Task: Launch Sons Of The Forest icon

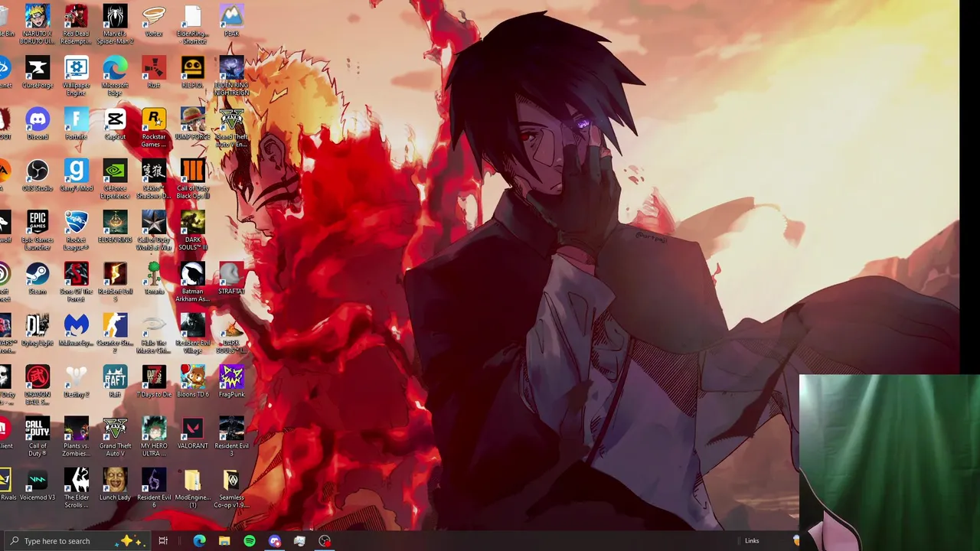Action: pos(76,282)
